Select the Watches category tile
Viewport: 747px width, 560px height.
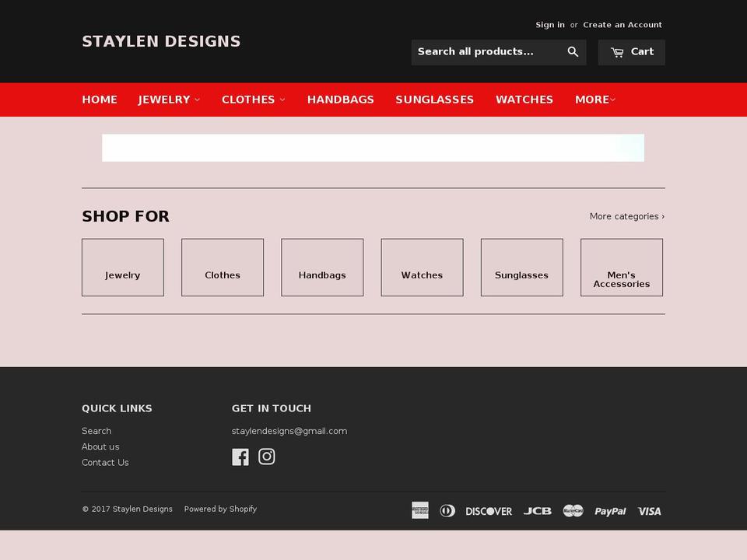click(422, 267)
